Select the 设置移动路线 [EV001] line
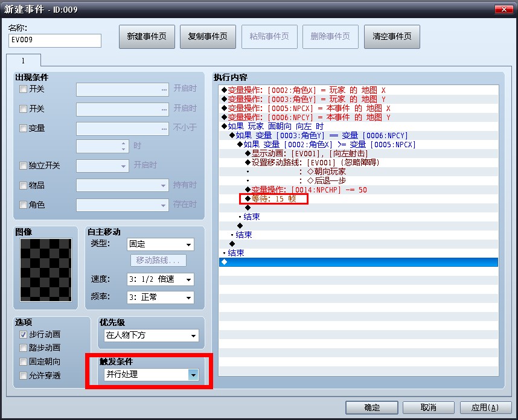The image size is (518, 420). (359, 162)
